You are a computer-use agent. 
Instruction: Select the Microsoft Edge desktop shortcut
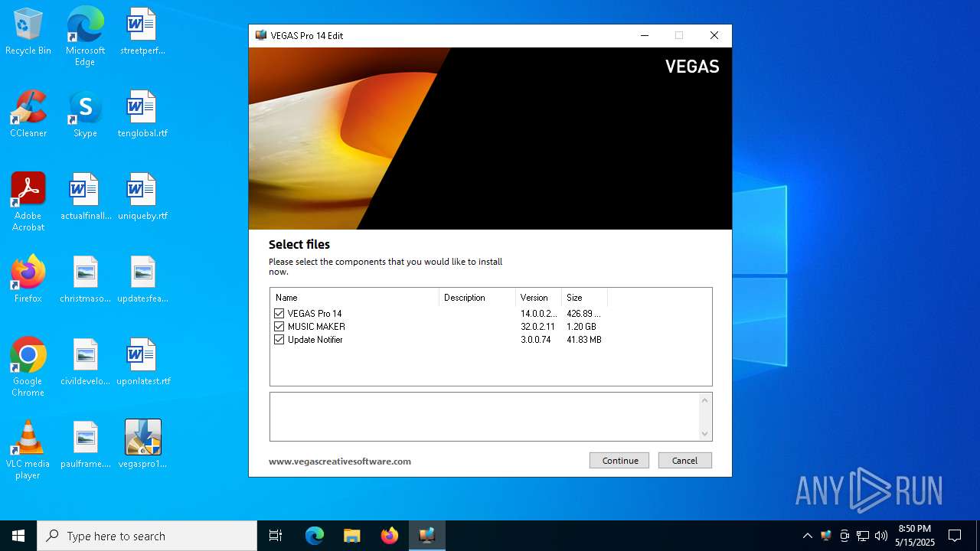(85, 36)
